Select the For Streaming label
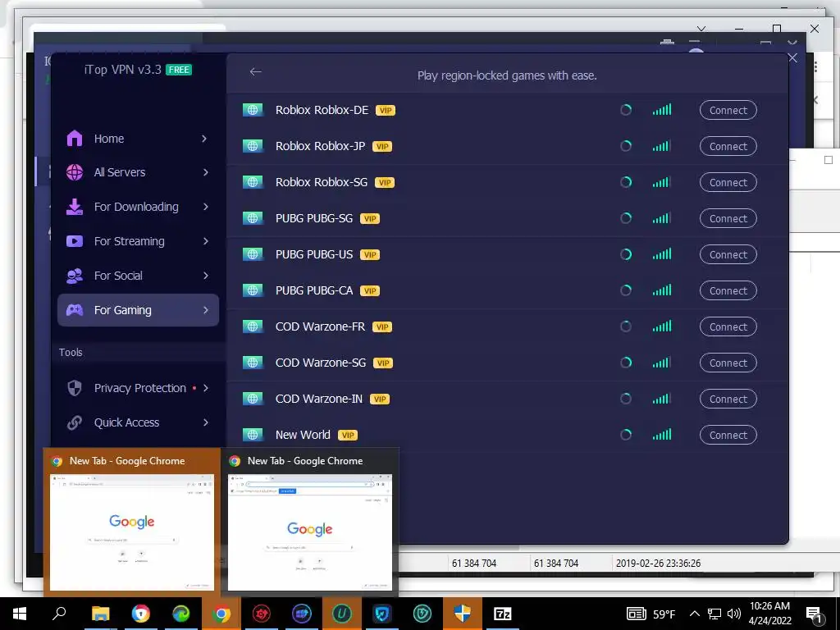The image size is (840, 630). tap(129, 242)
